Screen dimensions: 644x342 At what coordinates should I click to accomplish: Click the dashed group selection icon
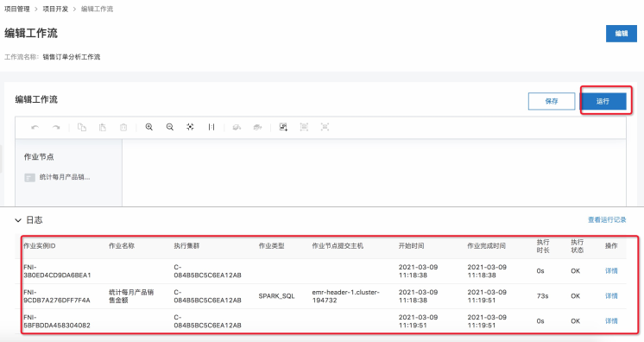point(304,127)
